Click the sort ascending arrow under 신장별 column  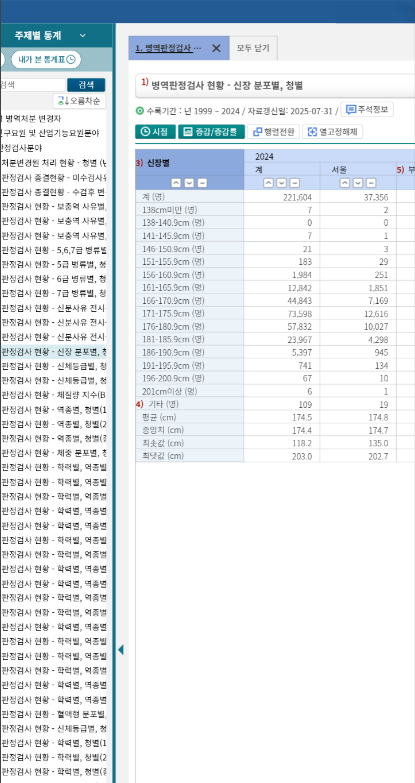pyautogui.click(x=176, y=183)
